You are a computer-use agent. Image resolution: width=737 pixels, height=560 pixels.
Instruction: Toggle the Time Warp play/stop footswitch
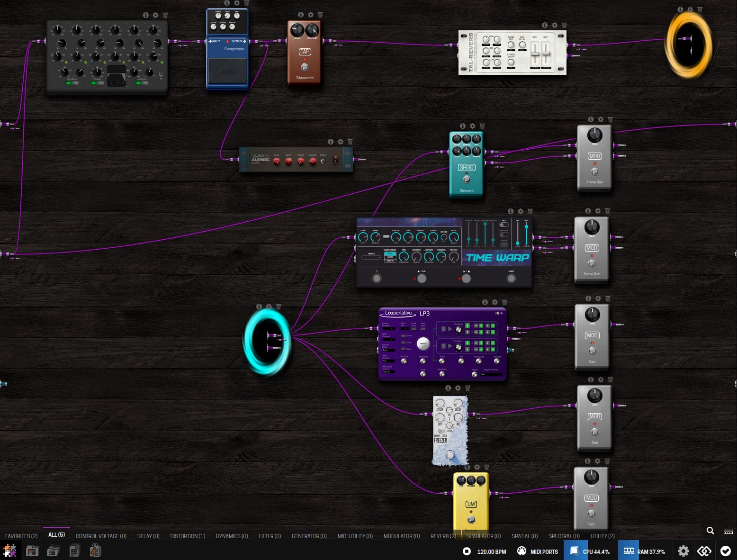pos(466,279)
